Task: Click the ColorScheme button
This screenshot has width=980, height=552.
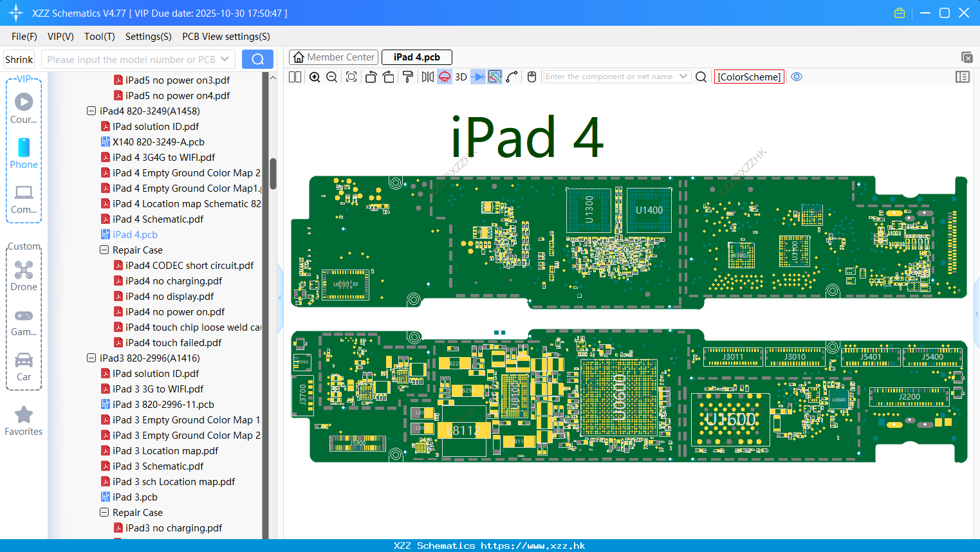Action: tap(749, 77)
